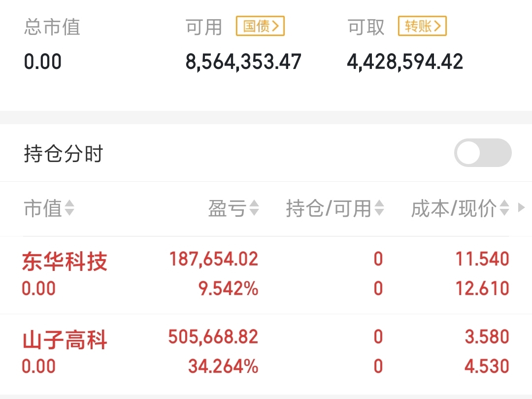The width and height of the screenshot is (532, 399).
Task: Tap the 可取 balance 4,428,594.42
Action: coord(405,62)
